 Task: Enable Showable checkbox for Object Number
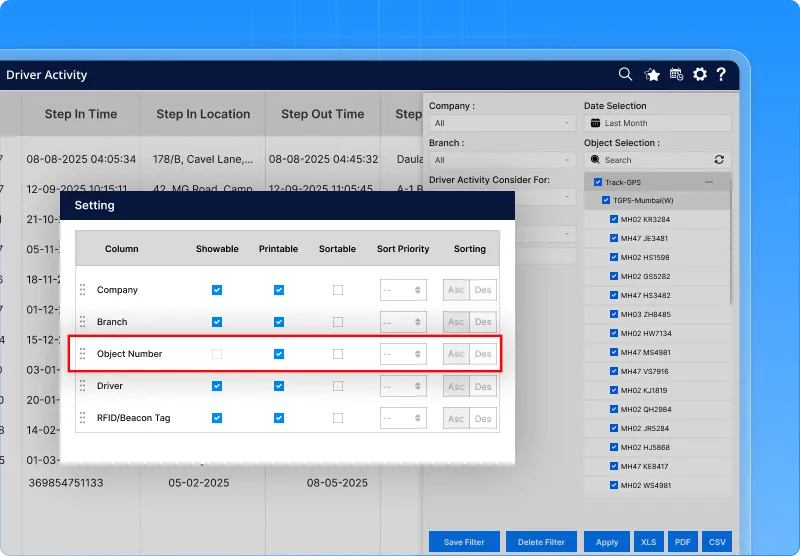tap(217, 354)
